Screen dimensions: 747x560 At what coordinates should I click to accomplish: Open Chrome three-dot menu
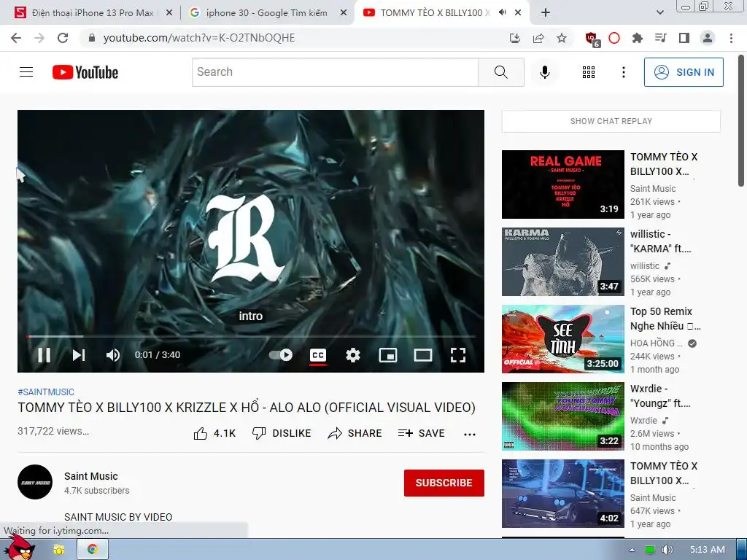731,38
